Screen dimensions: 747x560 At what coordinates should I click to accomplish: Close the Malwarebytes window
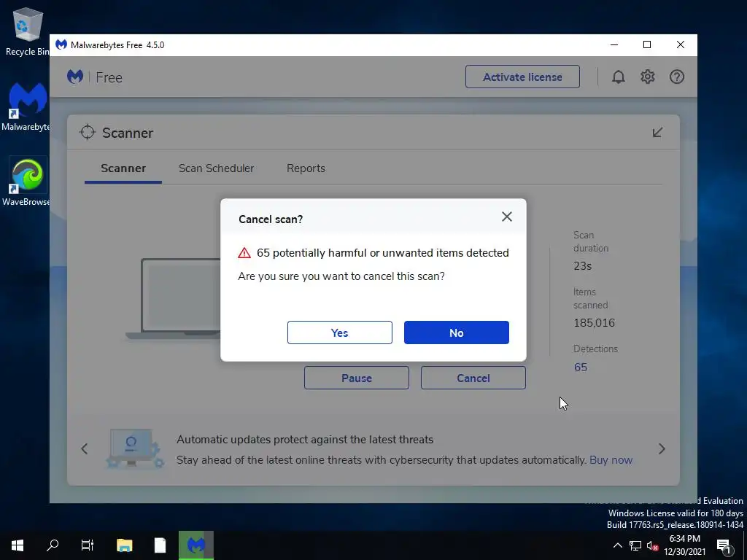[x=681, y=44]
